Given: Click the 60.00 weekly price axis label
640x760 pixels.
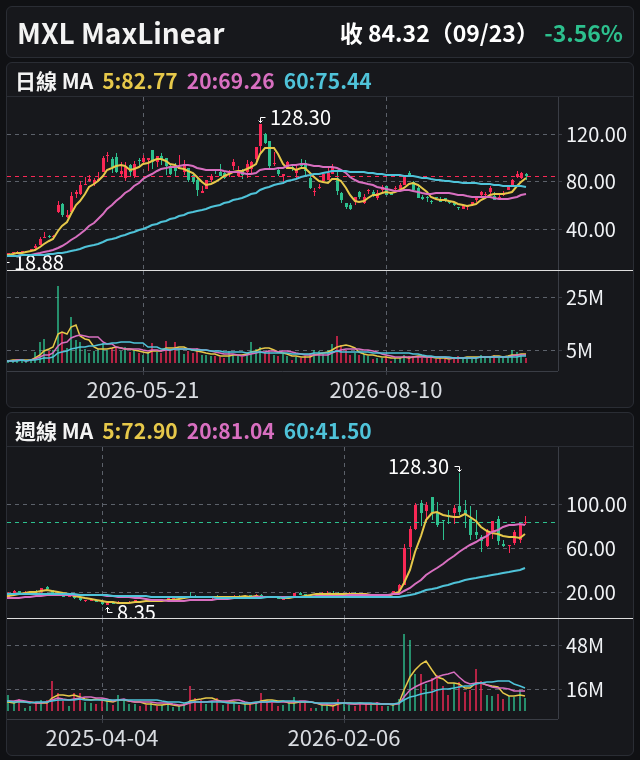Looking at the screenshot, I should pyautogui.click(x=591, y=549).
